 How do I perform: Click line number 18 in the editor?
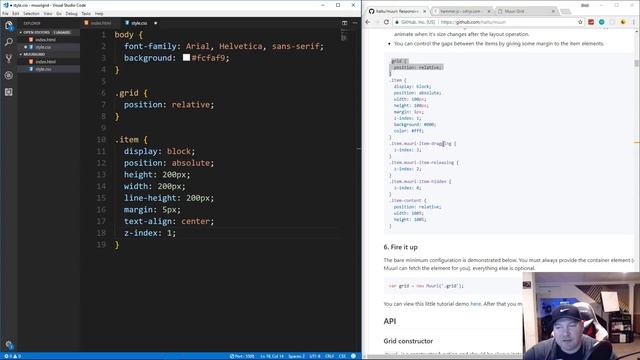(x=101, y=233)
